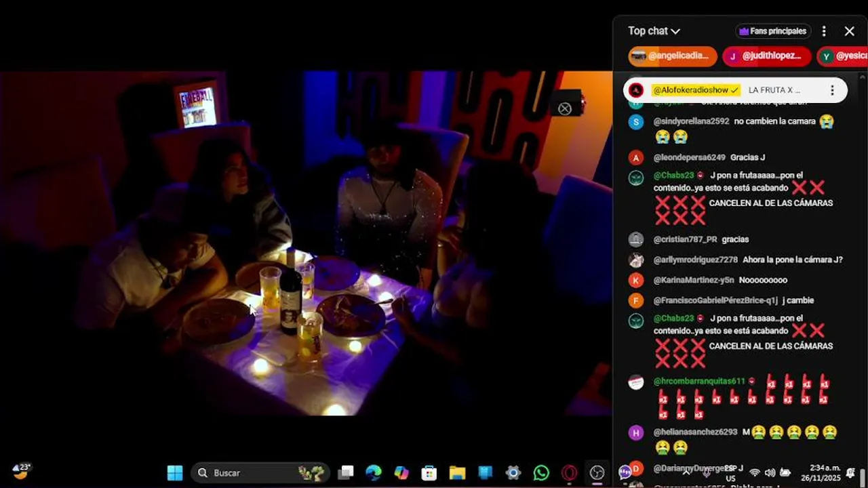This screenshot has width=868, height=488.
Task: Open the @angelicadia super chat chip
Action: [673, 56]
